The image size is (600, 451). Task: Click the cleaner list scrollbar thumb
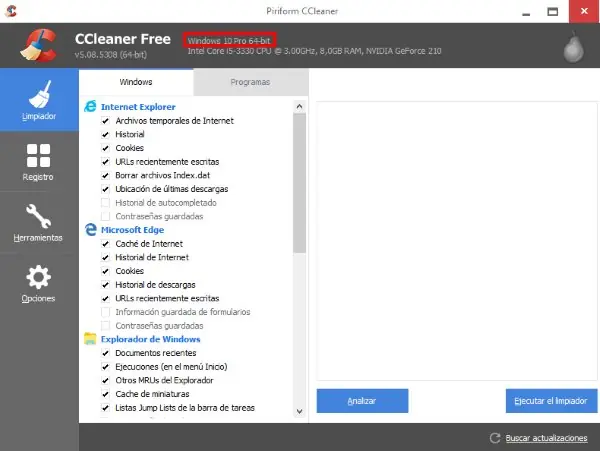(x=300, y=184)
